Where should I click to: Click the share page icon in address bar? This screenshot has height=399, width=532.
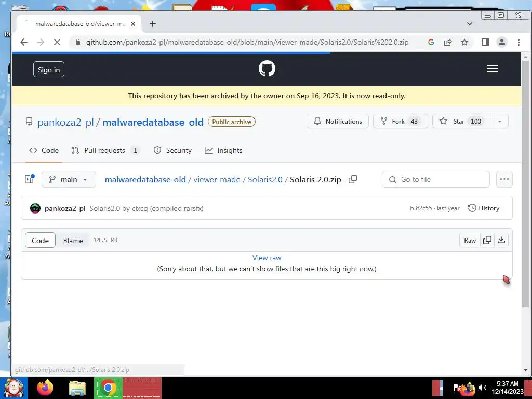tap(448, 42)
